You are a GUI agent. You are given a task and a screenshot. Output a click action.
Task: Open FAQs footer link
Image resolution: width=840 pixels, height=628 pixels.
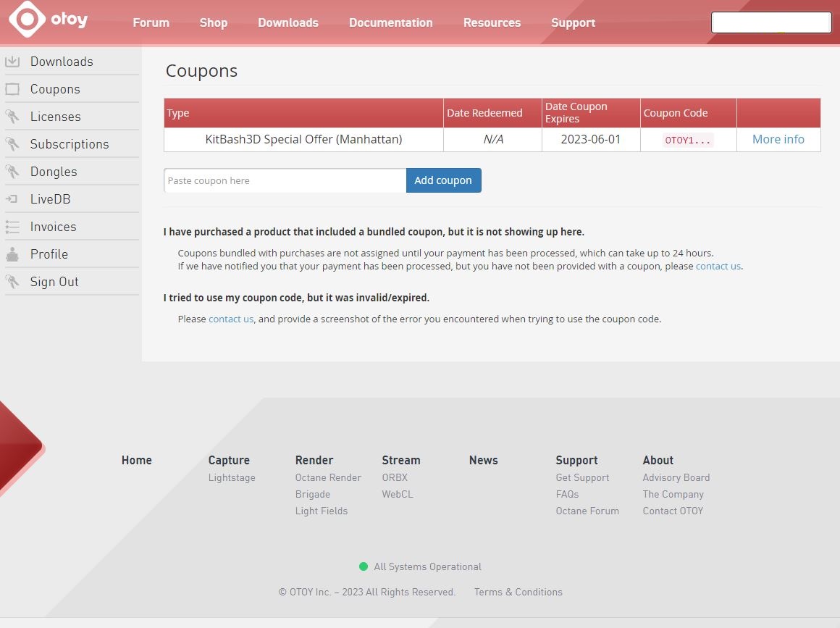tap(567, 494)
